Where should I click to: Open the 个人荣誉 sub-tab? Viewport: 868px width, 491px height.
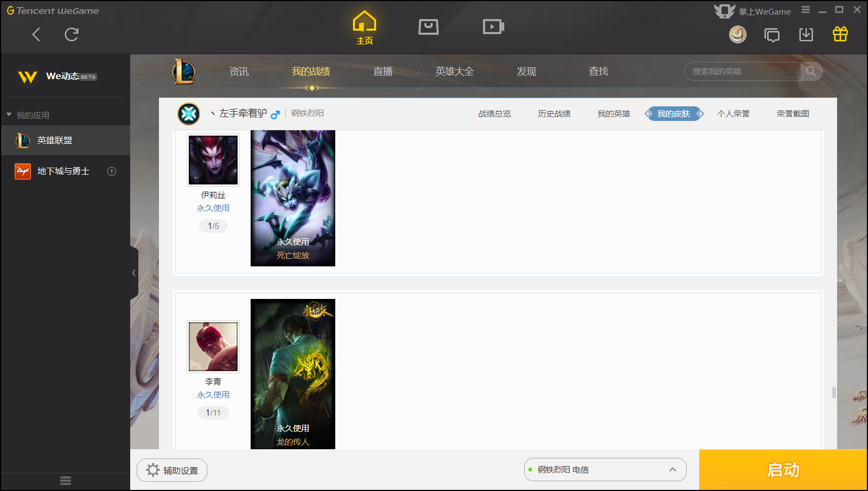[x=733, y=114]
